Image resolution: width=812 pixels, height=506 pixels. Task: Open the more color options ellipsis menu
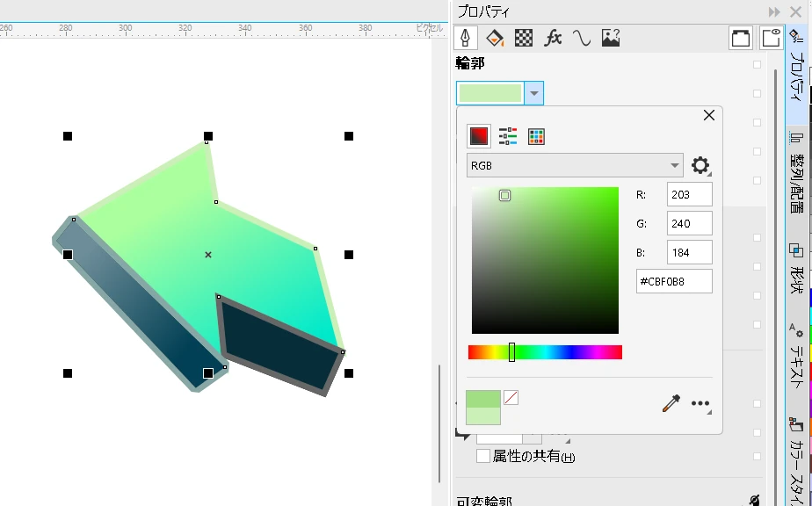point(700,402)
